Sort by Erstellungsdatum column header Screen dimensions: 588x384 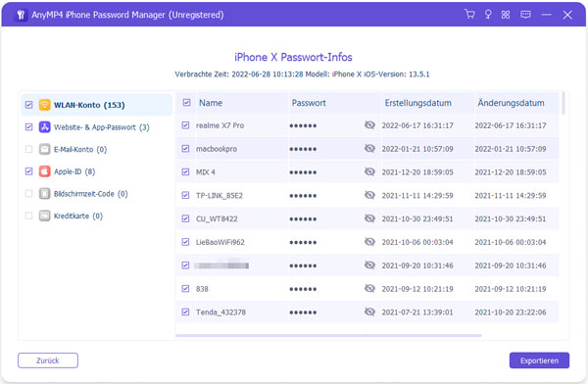(417, 103)
